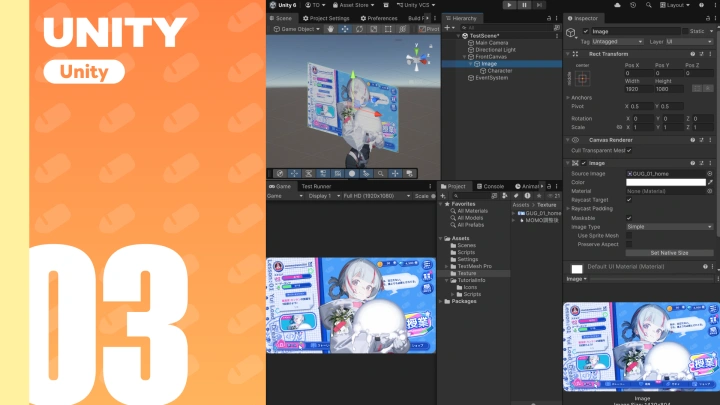The image size is (720, 405).
Task: Click the Scene view lock icon near gizmo
Action: click(431, 46)
